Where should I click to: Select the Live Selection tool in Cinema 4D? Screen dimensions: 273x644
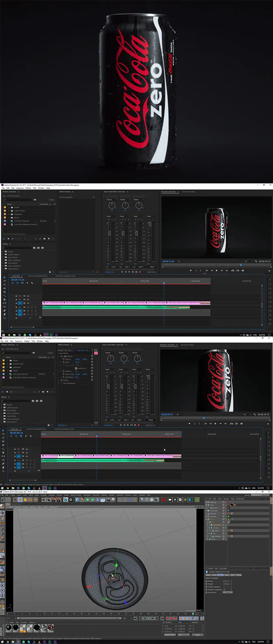pyautogui.click(x=15, y=499)
